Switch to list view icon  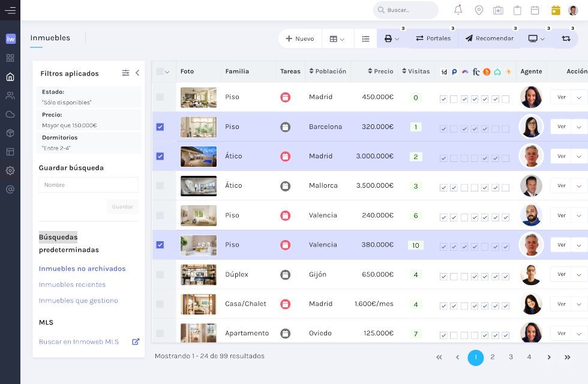point(365,38)
